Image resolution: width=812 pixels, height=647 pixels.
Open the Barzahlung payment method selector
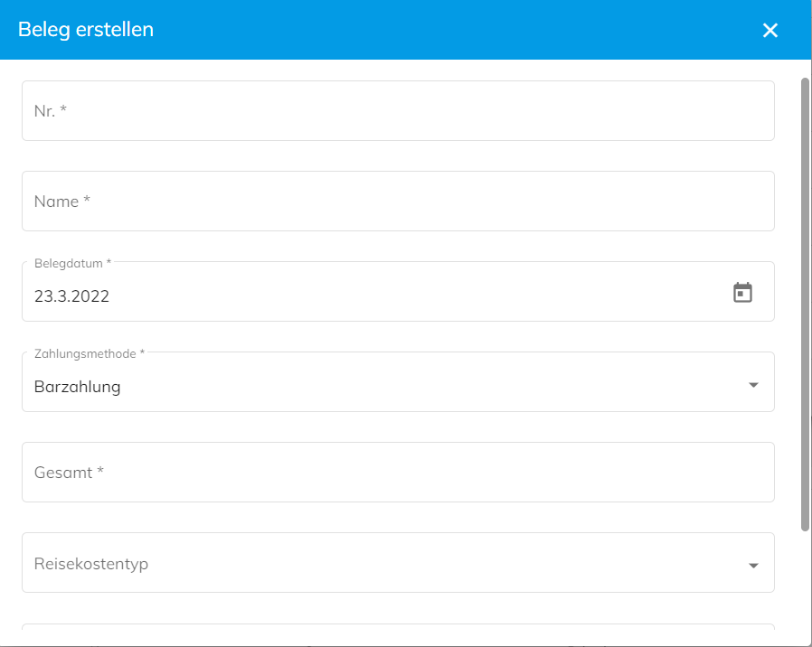[x=398, y=382]
